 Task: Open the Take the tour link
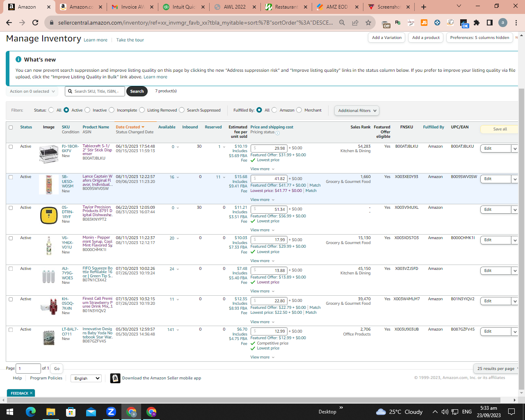pyautogui.click(x=130, y=40)
